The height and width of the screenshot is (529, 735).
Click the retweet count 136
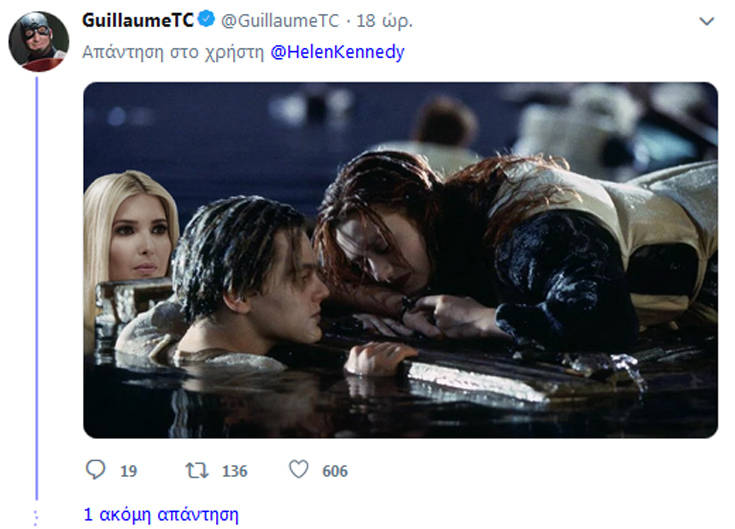pos(234,470)
